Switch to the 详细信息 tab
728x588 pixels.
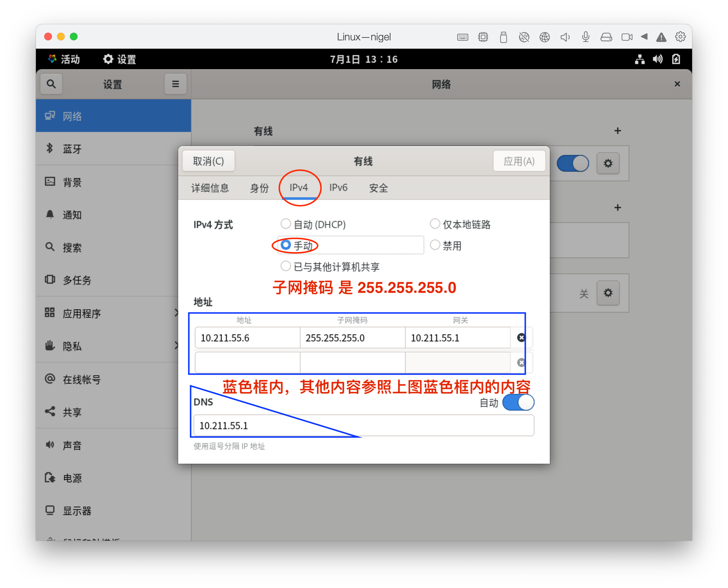pyautogui.click(x=210, y=188)
